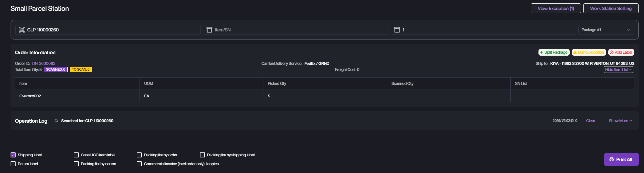
Task: Tick the Packing list by carton checkbox
Action: click(x=76, y=164)
